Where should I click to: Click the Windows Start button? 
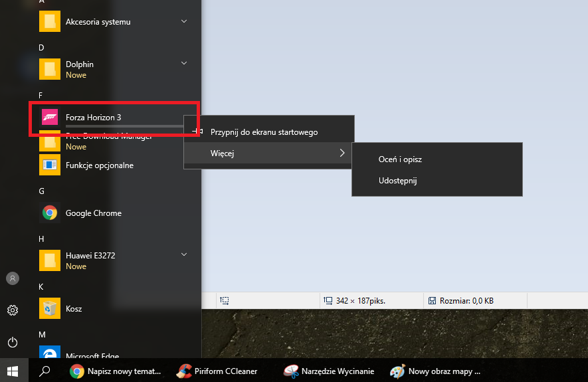coord(13,371)
